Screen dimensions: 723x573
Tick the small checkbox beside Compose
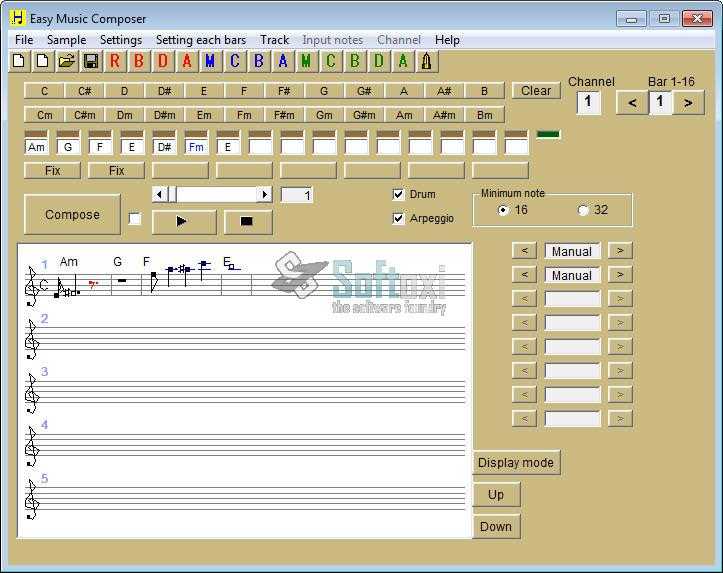135,218
